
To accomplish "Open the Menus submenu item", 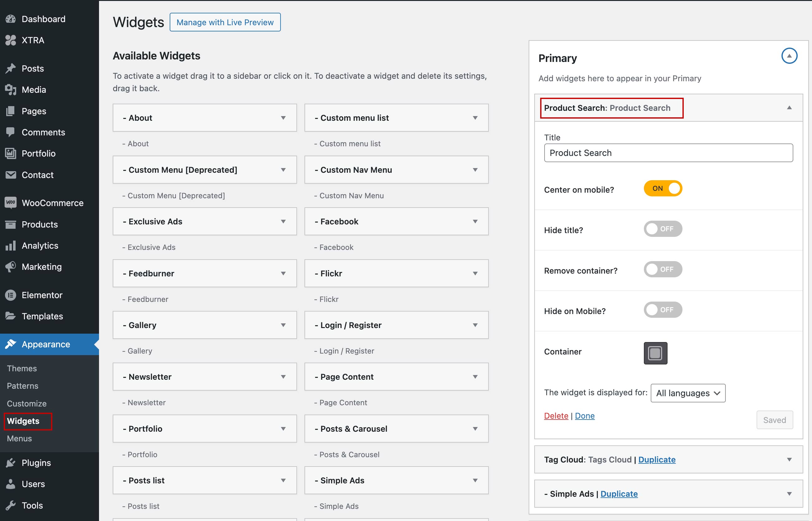I will pos(19,439).
